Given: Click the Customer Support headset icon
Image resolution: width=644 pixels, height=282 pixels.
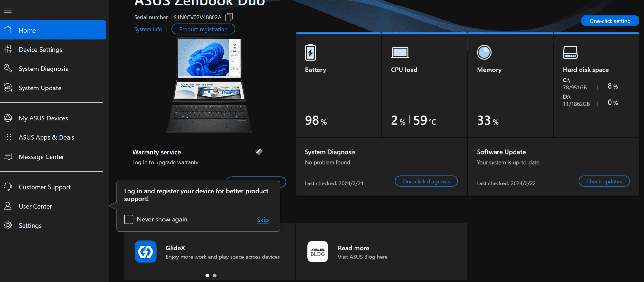Looking at the screenshot, I should pos(8,187).
